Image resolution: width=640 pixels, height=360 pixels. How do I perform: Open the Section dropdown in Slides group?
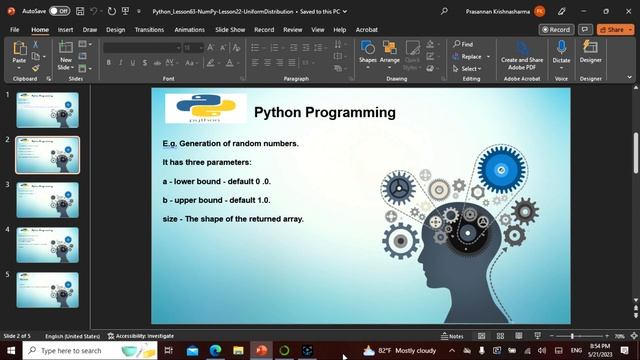(x=85, y=68)
